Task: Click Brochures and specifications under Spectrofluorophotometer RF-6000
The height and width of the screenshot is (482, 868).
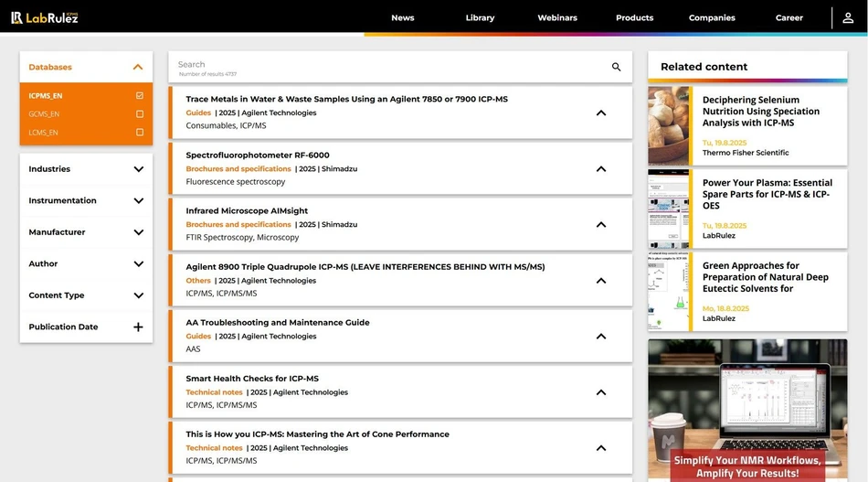Action: 238,169
